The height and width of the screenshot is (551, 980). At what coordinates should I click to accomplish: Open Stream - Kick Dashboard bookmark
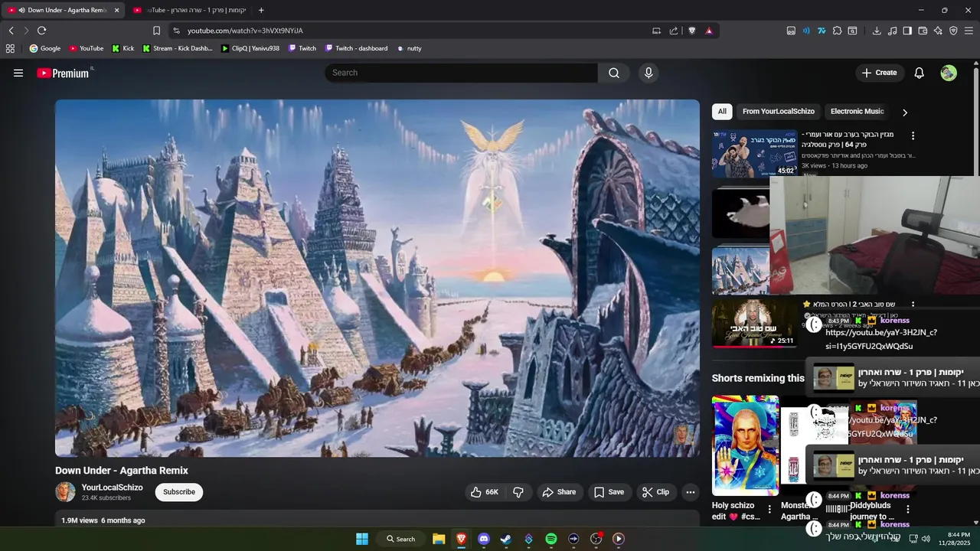point(178,48)
